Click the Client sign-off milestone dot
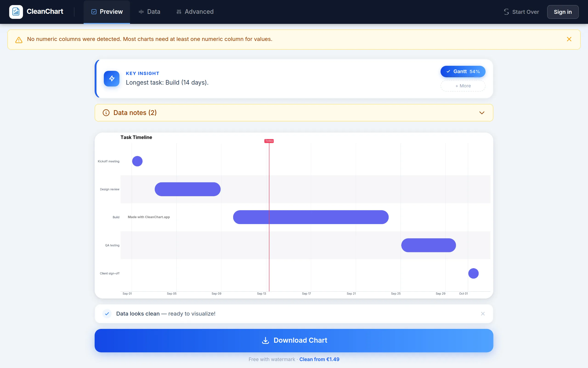Screen dimensions: 588x368 click(x=473, y=273)
